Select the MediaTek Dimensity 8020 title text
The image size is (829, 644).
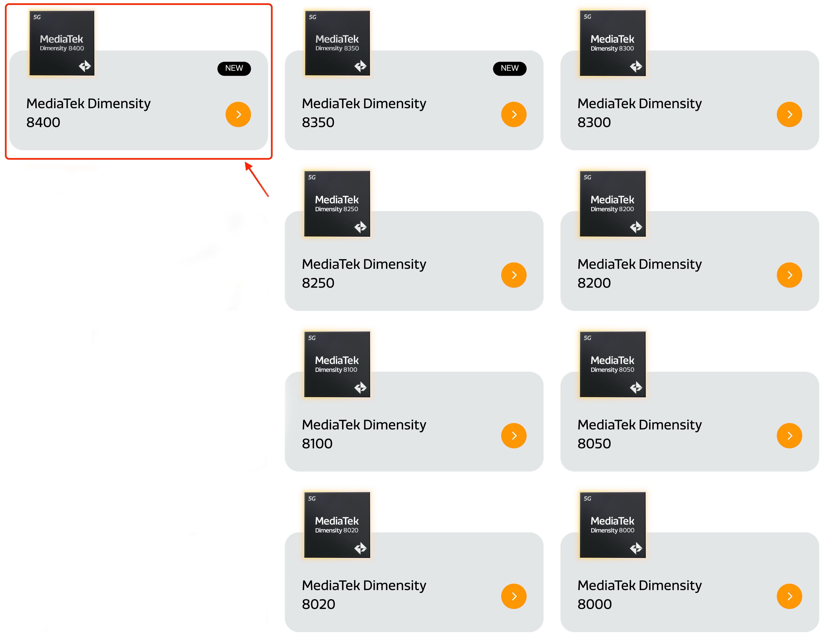(364, 594)
